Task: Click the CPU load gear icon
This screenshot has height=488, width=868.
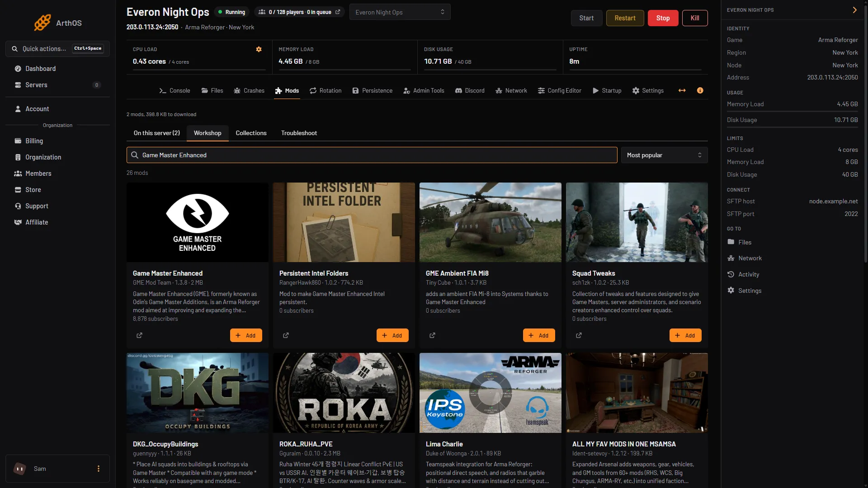Action: tap(259, 49)
